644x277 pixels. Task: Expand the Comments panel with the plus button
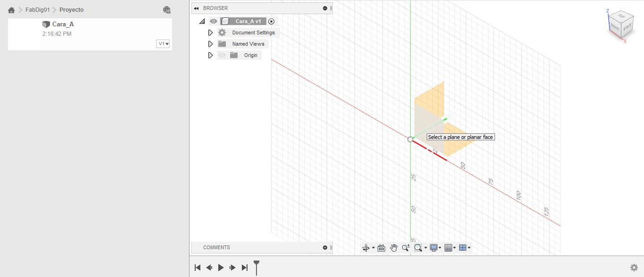(x=325, y=247)
